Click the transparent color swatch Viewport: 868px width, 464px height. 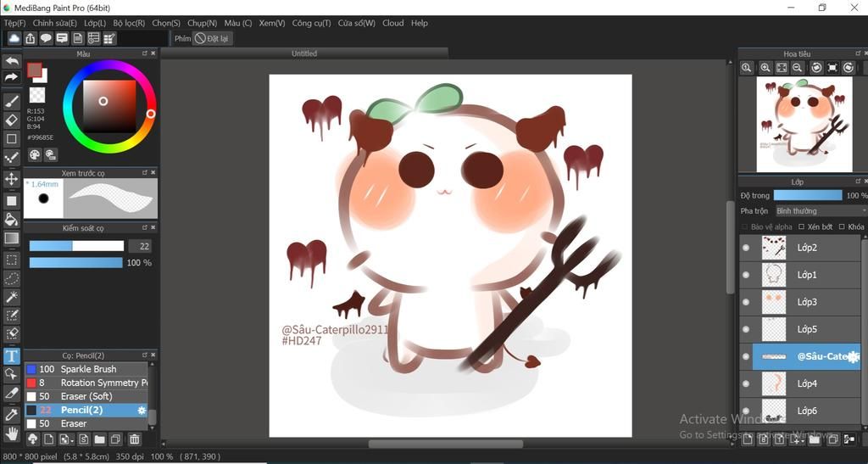coord(37,95)
